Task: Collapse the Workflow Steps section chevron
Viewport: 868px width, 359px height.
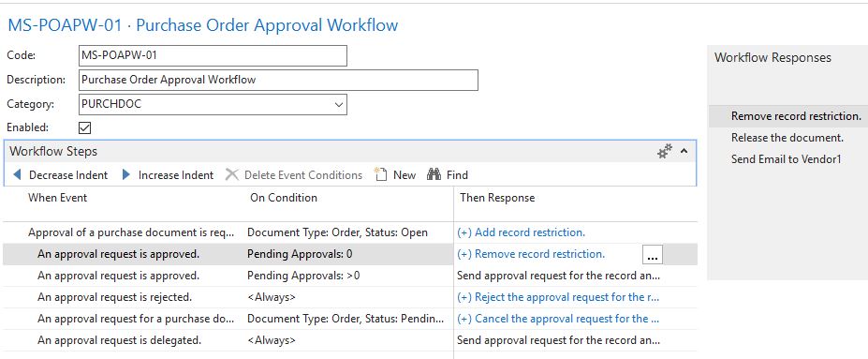Action: point(684,151)
